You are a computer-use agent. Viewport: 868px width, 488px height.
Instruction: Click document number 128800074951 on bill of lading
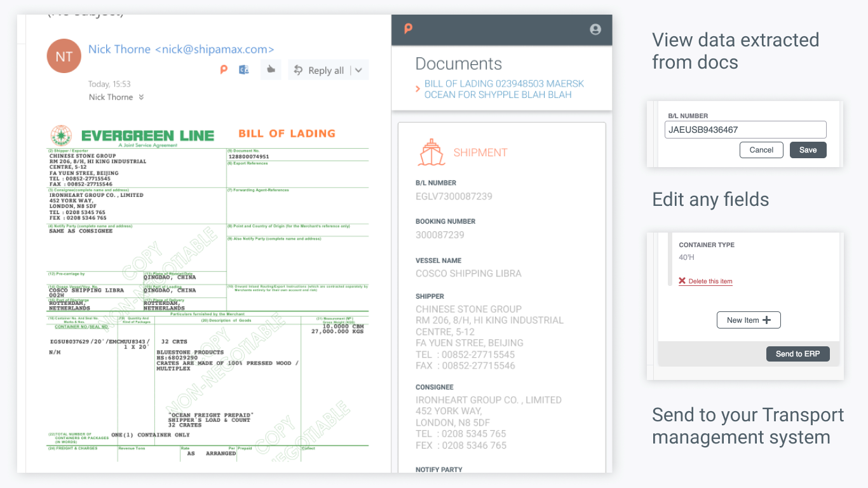tap(248, 156)
